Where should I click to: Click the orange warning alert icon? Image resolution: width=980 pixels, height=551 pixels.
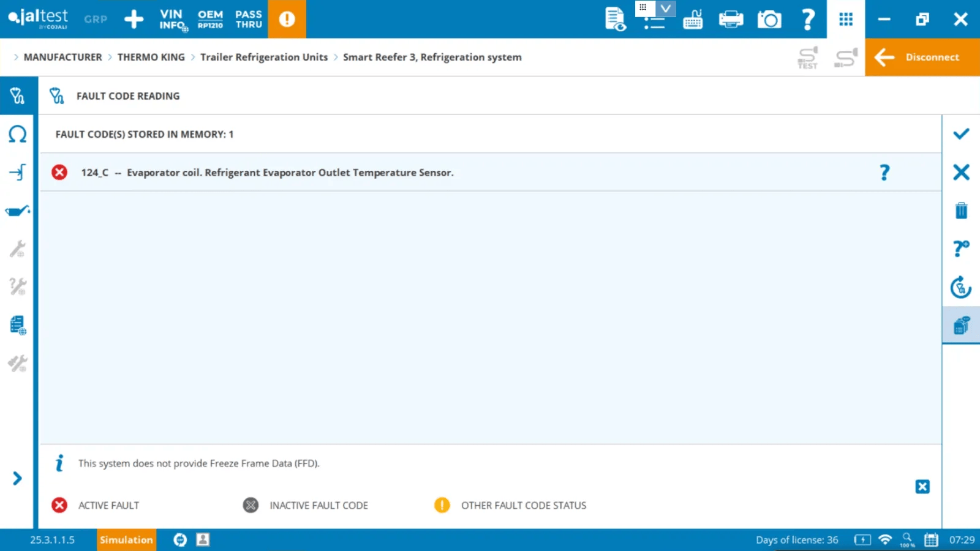[x=287, y=19]
